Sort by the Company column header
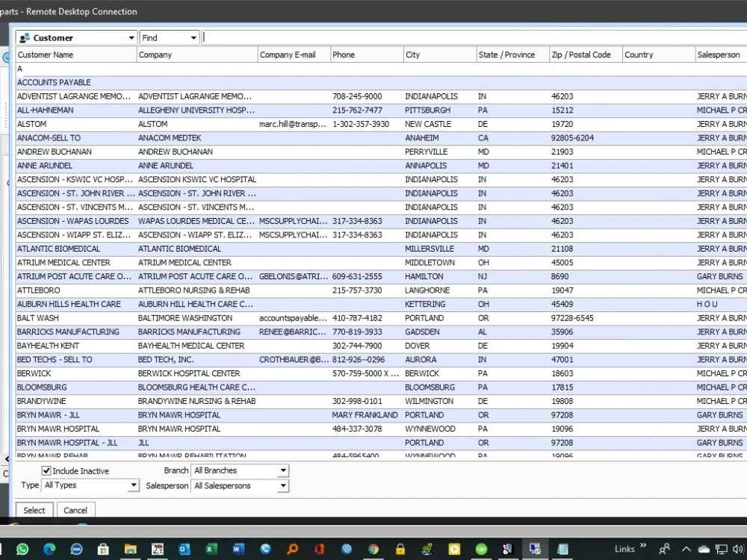The width and height of the screenshot is (747, 560). 197,55
